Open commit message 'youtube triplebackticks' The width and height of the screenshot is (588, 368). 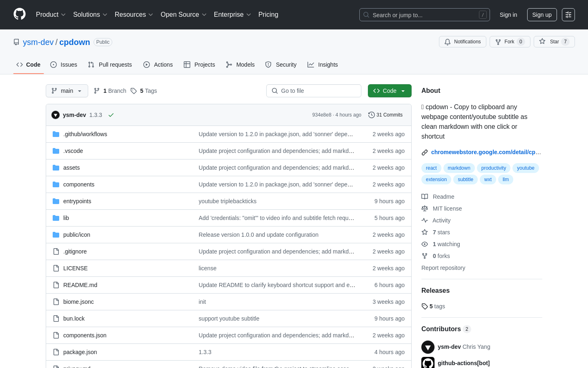pyautogui.click(x=227, y=201)
